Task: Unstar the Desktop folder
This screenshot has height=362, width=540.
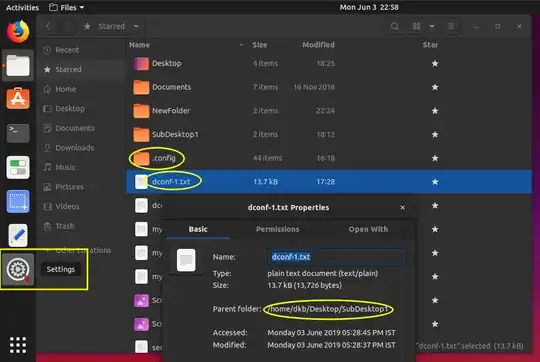Action: [x=435, y=63]
